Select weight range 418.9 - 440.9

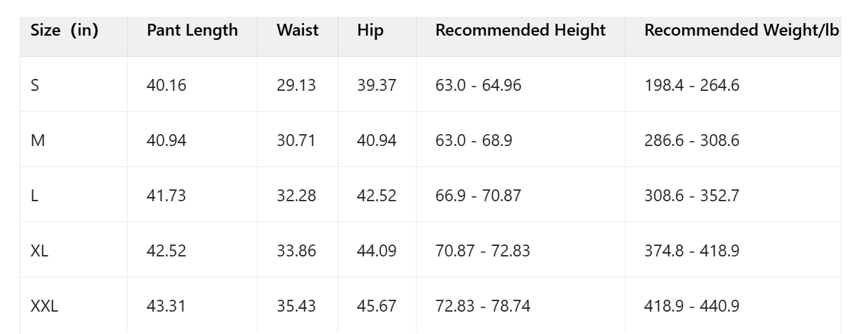[x=691, y=306]
